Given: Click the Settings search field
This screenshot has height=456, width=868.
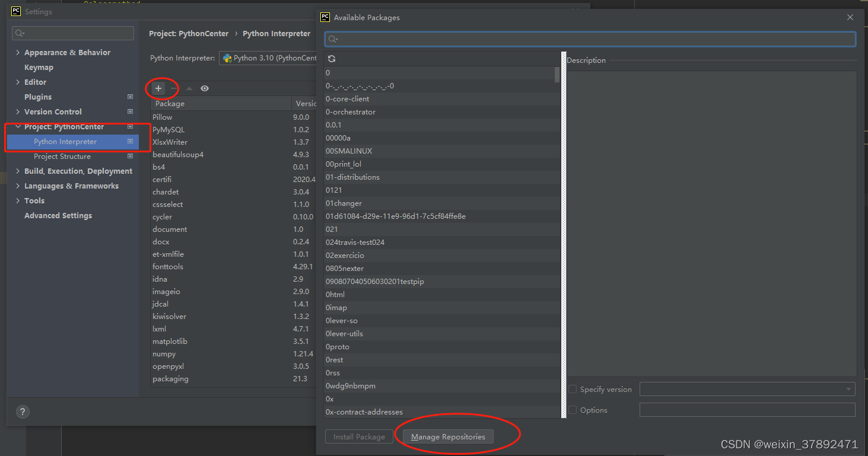Looking at the screenshot, I should [73, 33].
